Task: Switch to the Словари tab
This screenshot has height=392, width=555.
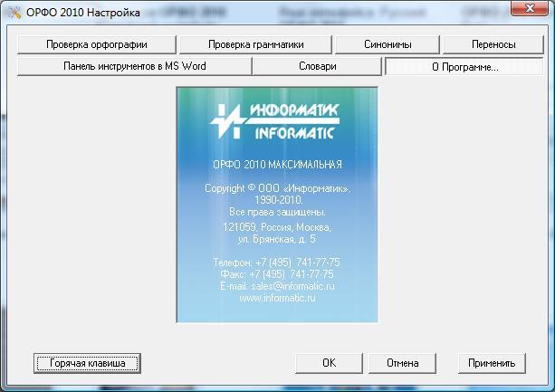Action: (317, 66)
